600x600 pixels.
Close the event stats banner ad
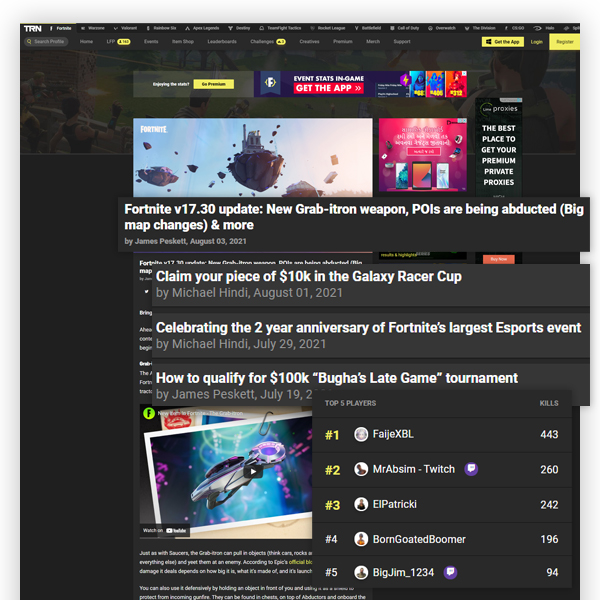click(x=464, y=73)
